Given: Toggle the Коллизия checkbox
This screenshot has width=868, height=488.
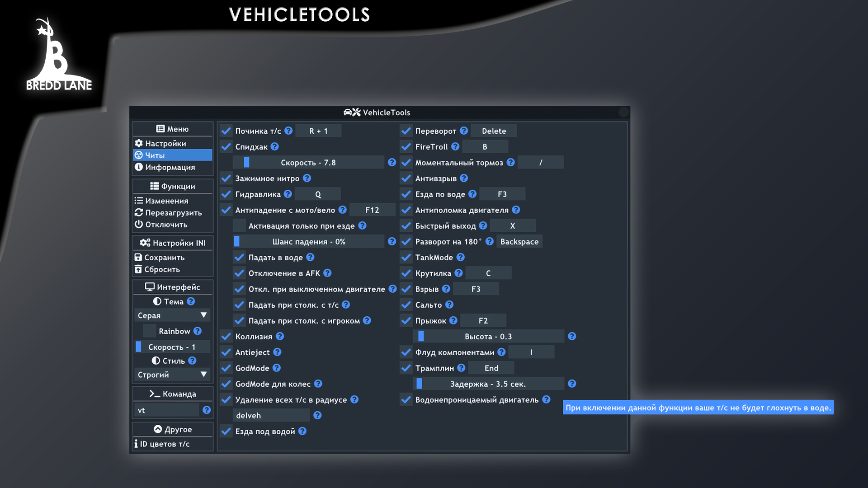Looking at the screenshot, I should click(226, 336).
